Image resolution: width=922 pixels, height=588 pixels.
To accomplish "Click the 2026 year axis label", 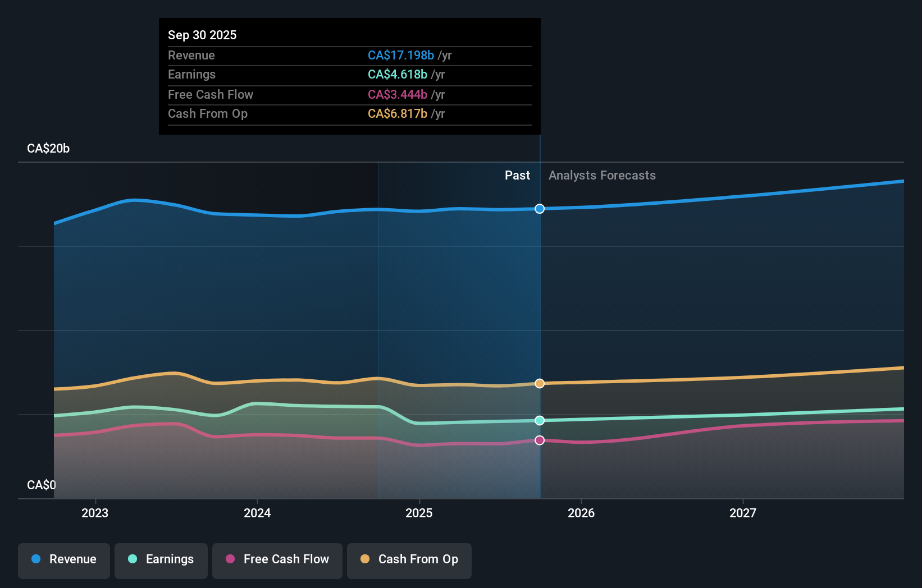I will pos(582,512).
